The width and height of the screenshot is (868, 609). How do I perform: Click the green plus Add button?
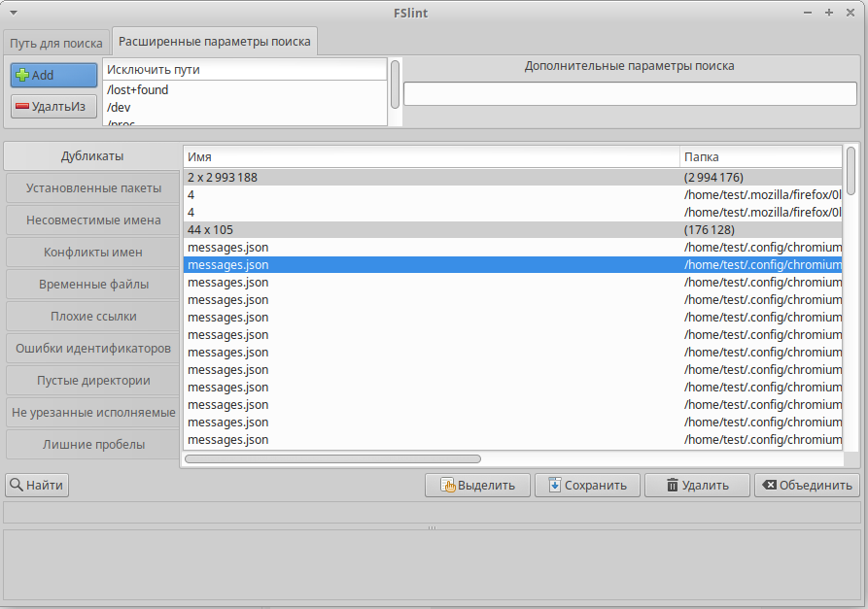(x=54, y=75)
